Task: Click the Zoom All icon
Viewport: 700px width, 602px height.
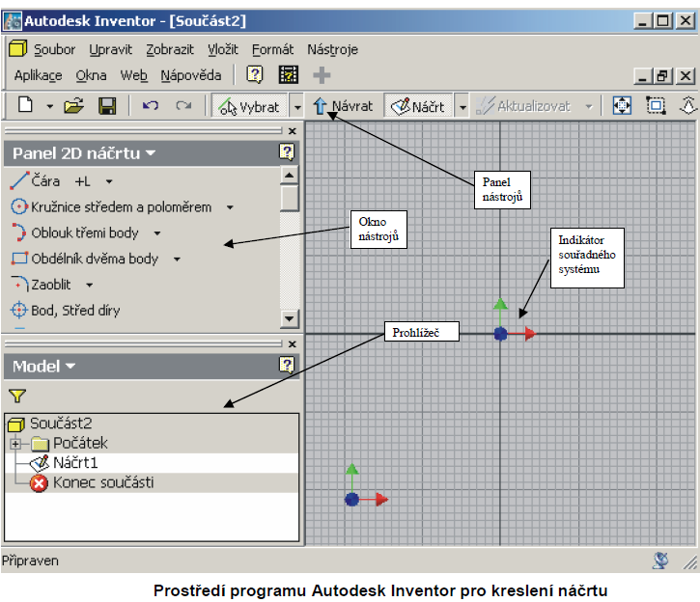Action: 622,106
